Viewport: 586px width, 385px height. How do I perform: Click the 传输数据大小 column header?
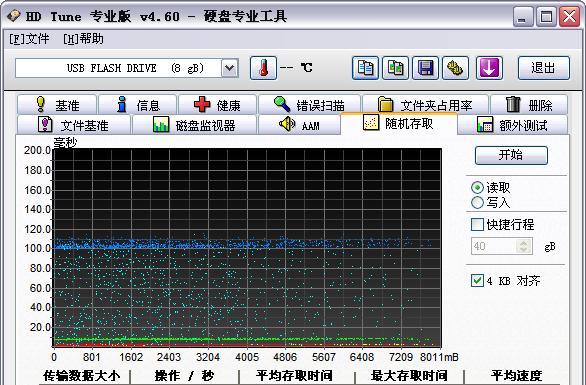point(81,376)
